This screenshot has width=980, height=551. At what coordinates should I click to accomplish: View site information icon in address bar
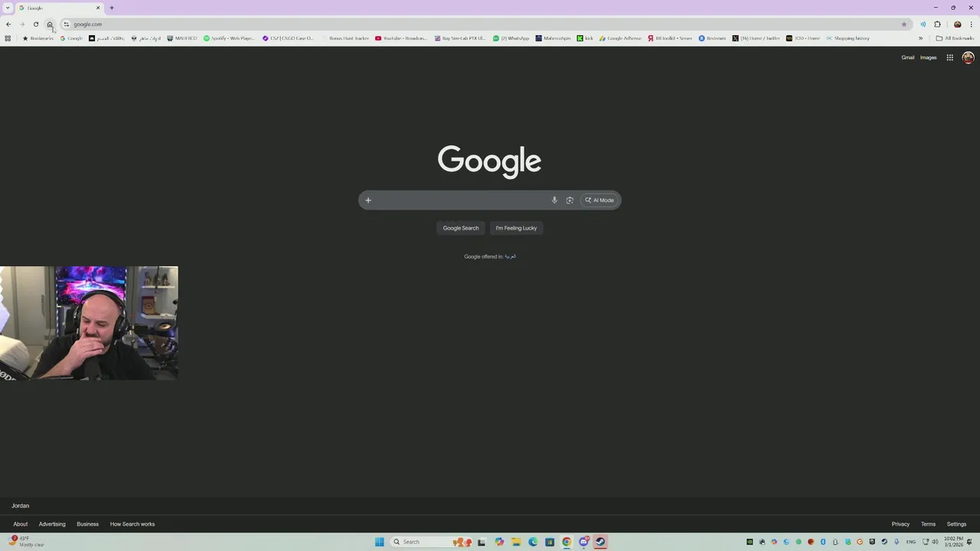coord(66,24)
